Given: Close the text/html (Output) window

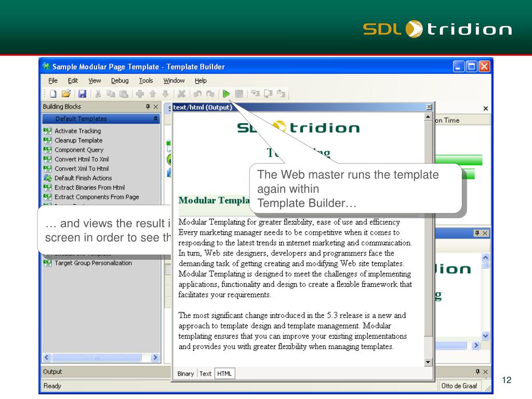Looking at the screenshot, I should click(429, 107).
